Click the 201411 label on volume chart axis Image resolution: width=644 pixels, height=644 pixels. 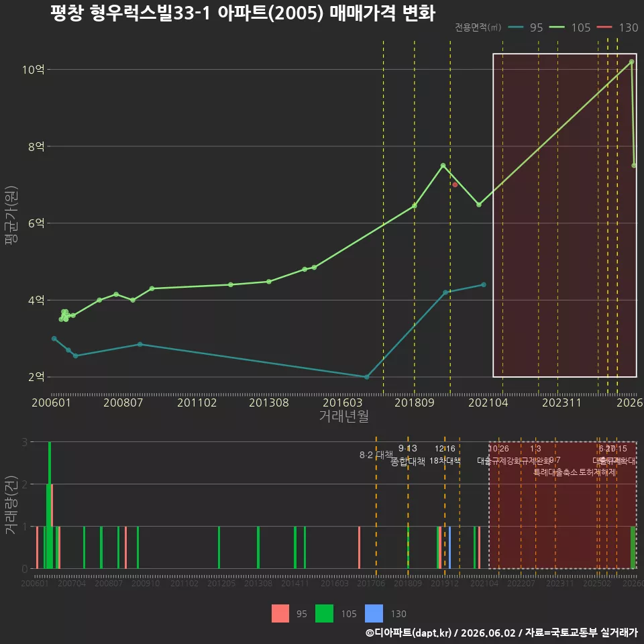(295, 583)
